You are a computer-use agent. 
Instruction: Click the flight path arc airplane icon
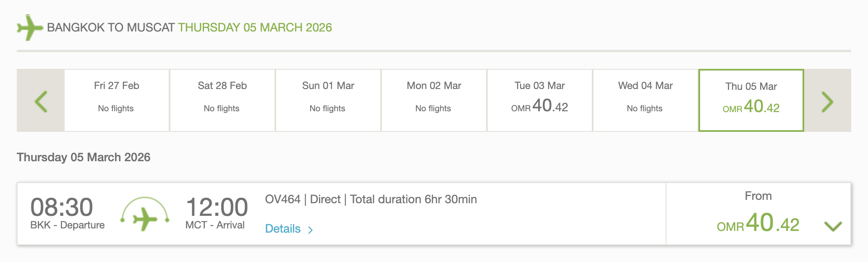145,215
